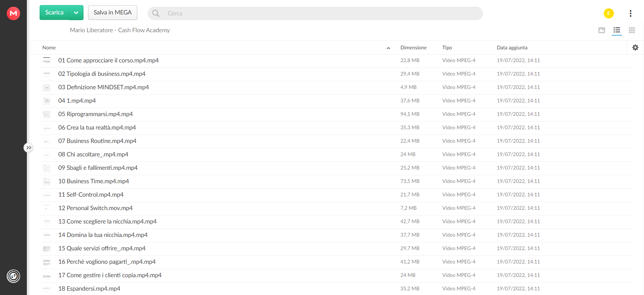This screenshot has height=295, width=644.
Task: Click Salva in MEGA button
Action: click(x=113, y=12)
